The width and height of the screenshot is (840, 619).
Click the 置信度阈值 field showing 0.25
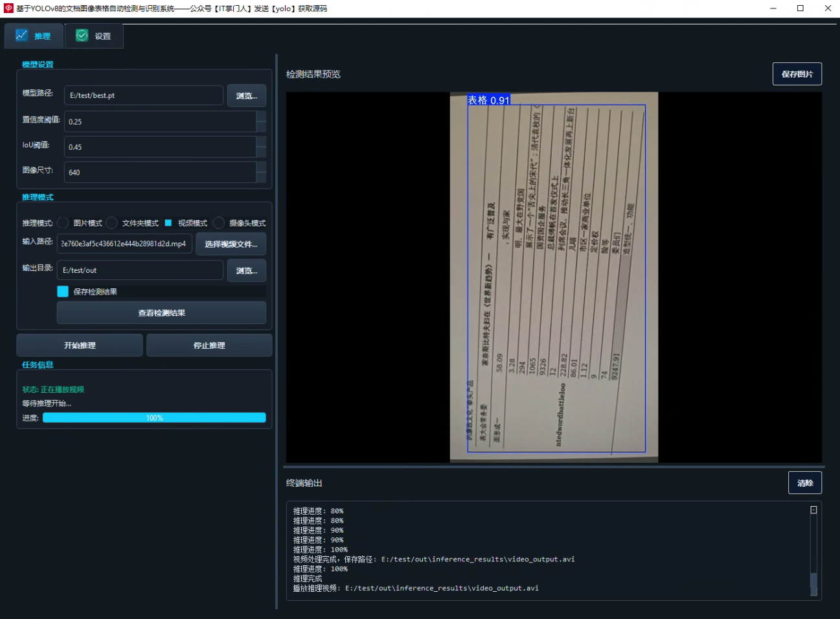[160, 121]
